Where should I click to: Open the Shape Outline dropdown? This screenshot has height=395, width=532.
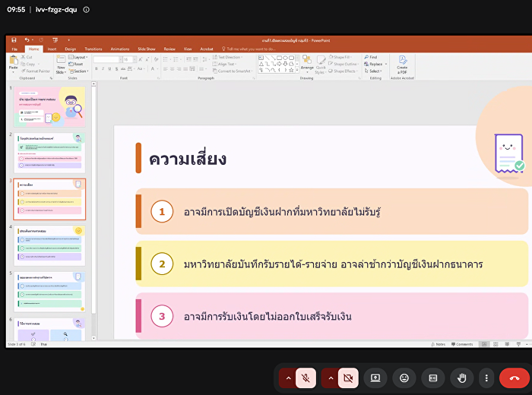344,64
